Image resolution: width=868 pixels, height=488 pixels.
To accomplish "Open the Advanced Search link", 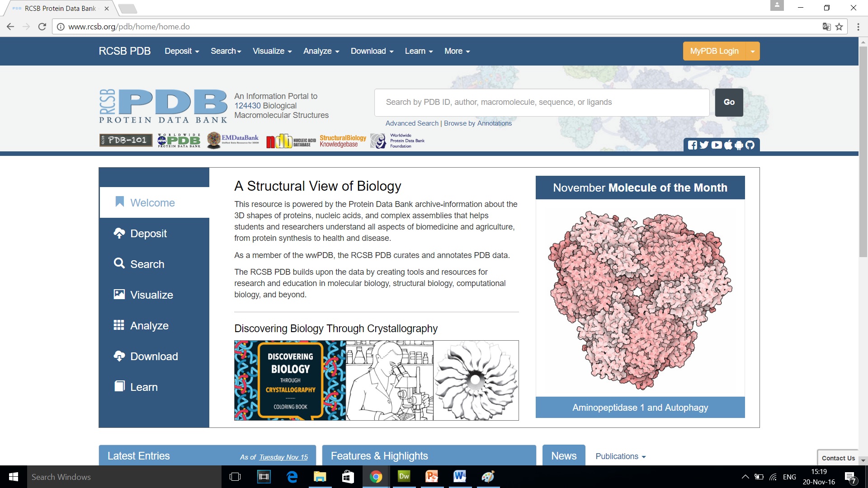I will tap(412, 123).
